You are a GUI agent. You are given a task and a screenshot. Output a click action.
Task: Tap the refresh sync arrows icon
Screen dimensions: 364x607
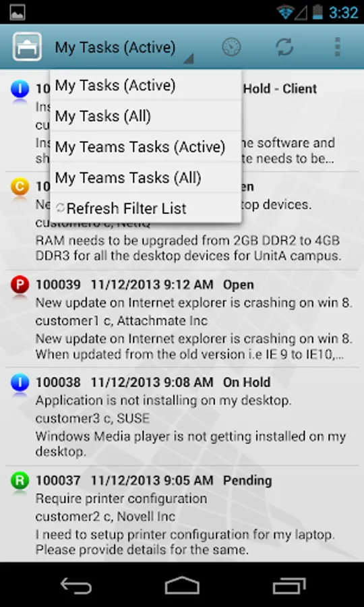point(284,47)
